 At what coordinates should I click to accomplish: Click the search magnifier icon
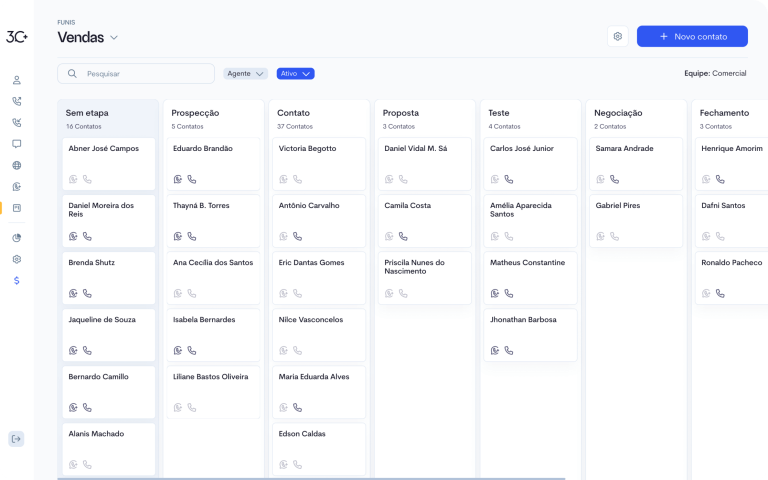coord(72,73)
